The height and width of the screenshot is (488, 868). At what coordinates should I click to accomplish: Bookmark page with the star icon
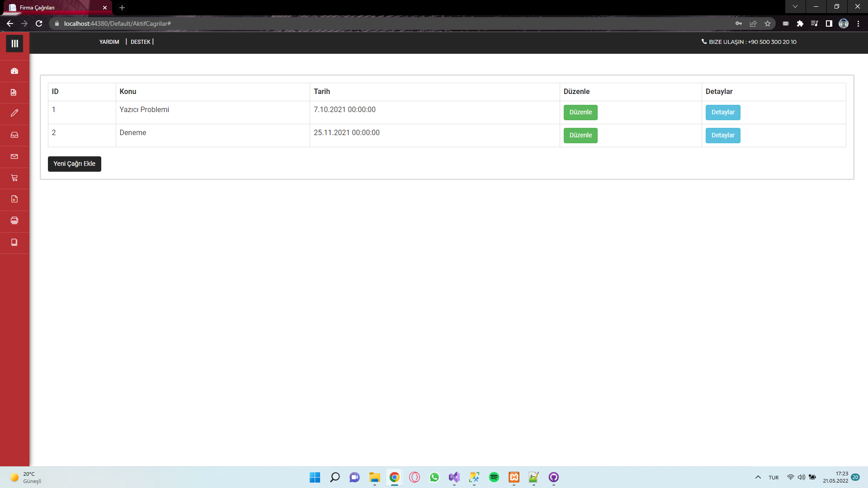[x=767, y=23]
